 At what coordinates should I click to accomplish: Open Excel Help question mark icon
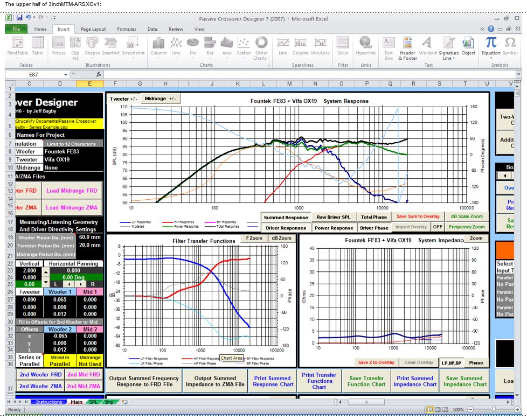coord(491,29)
